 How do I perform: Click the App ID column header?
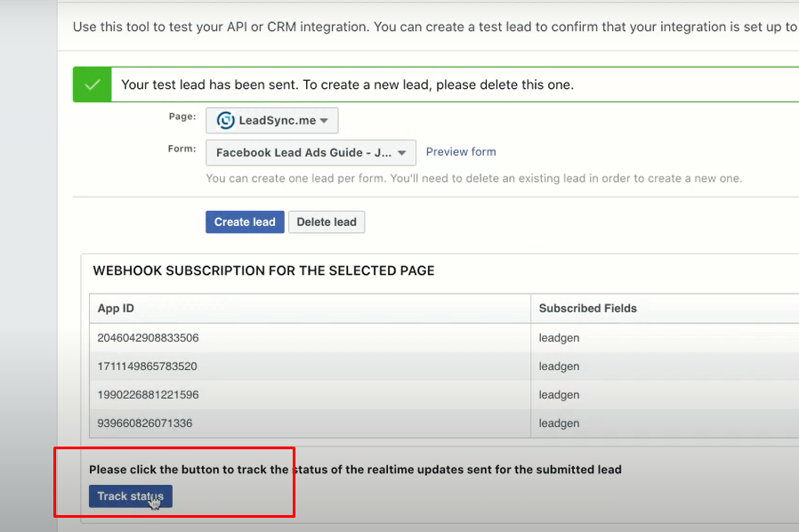point(116,308)
